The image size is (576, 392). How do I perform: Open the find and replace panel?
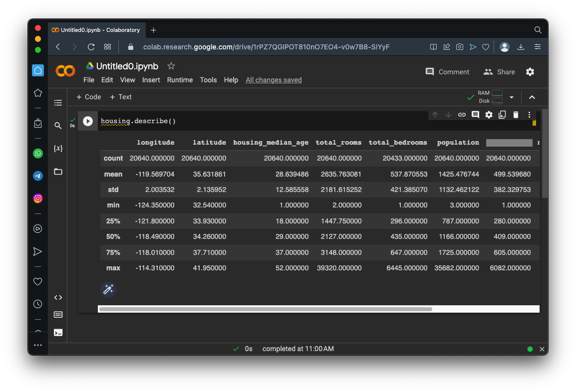(58, 126)
